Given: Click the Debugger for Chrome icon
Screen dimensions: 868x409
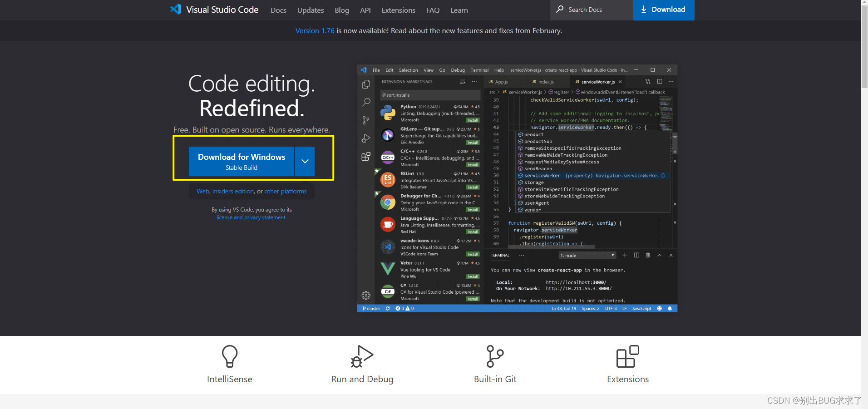Looking at the screenshot, I should click(x=388, y=202).
